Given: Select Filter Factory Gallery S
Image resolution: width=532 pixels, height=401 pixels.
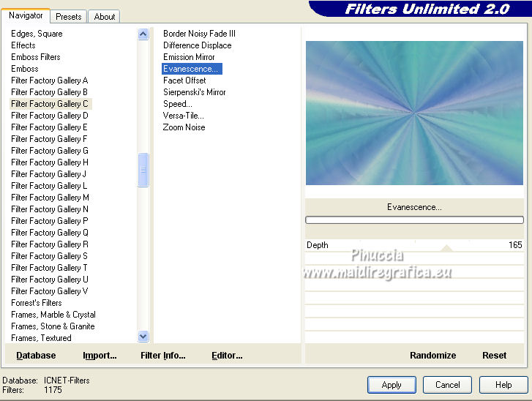Looking at the screenshot, I should point(50,256).
